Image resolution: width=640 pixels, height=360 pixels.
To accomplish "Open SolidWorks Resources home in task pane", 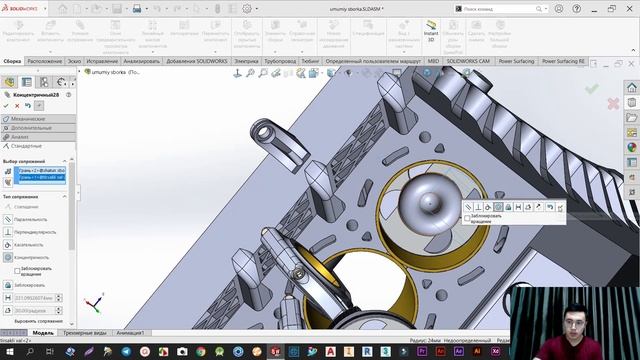I will [x=632, y=87].
